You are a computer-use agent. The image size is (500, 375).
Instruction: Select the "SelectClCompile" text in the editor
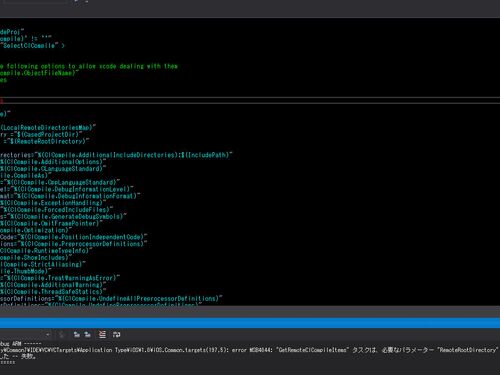pyautogui.click(x=29, y=46)
